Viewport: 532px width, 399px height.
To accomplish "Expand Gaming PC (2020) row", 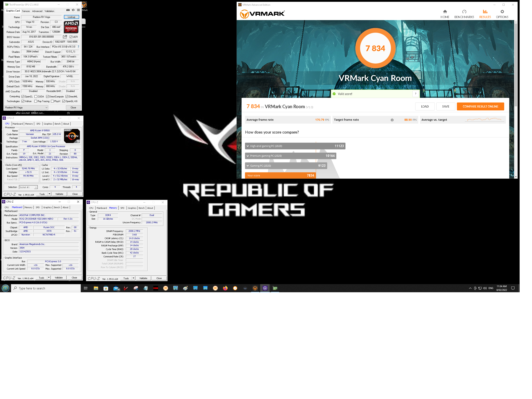I will tap(286, 166).
